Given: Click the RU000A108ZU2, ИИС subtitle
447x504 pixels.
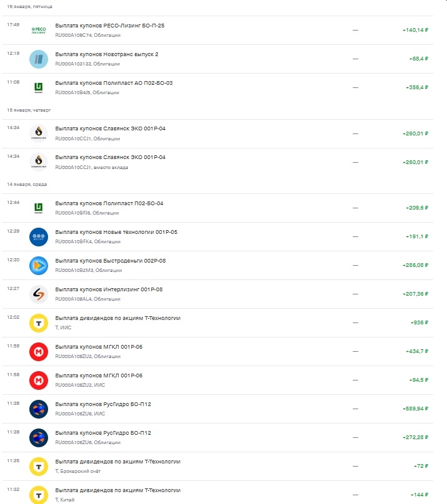Looking at the screenshot, I should coord(80,385).
